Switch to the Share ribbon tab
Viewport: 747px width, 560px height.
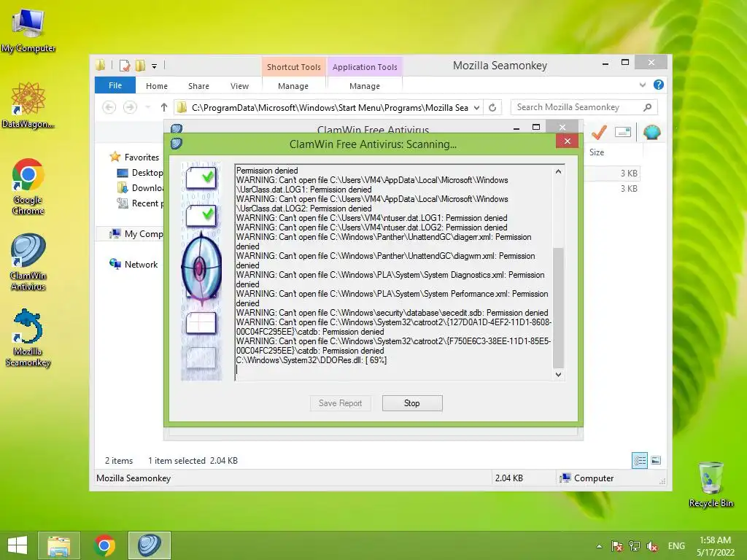point(198,86)
